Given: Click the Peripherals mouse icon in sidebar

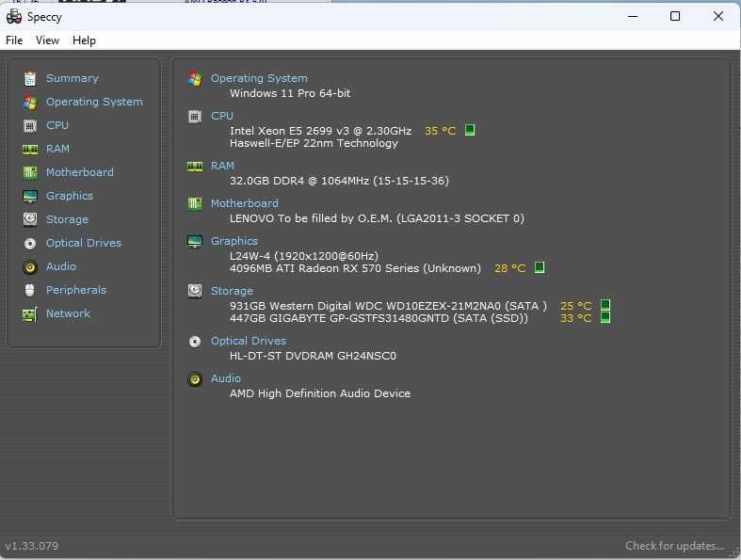Looking at the screenshot, I should pos(30,290).
